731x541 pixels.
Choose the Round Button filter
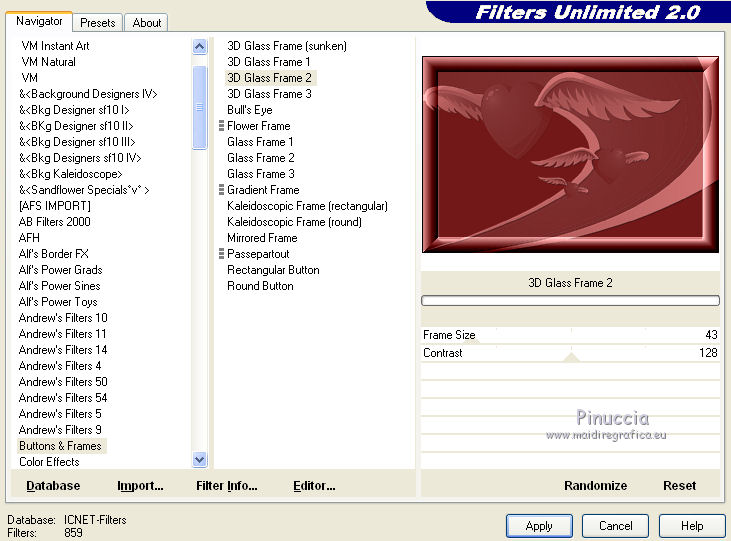tap(260, 286)
